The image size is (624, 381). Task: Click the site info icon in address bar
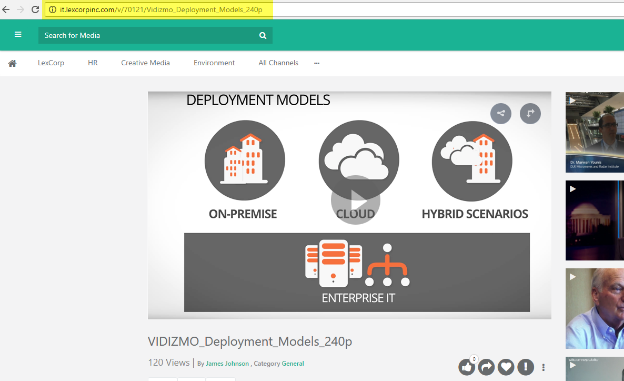(x=52, y=10)
